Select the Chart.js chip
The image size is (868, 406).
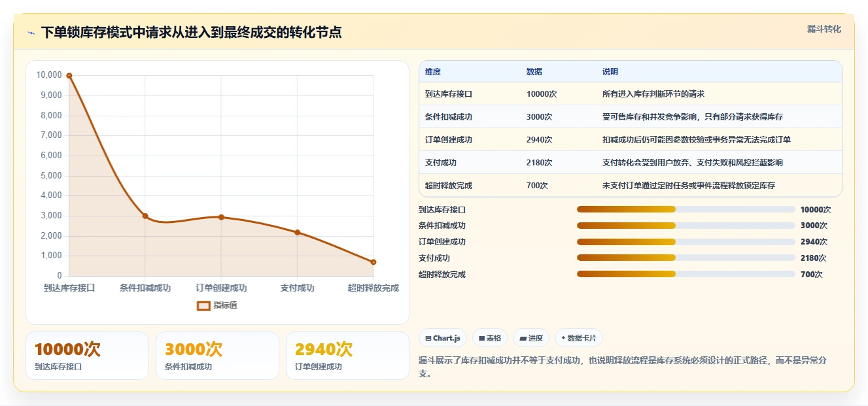pos(443,338)
